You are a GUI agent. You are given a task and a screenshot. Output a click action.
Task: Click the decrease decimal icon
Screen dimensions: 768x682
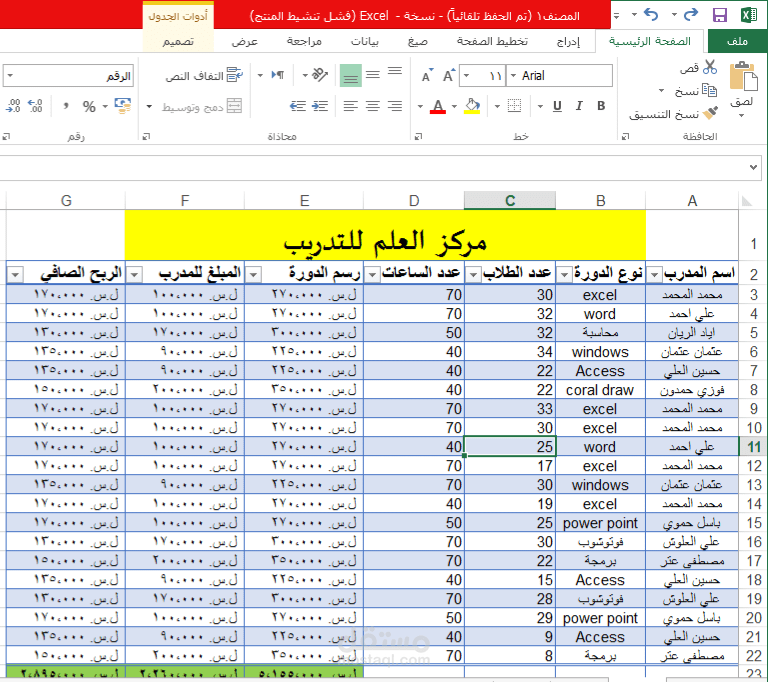pyautogui.click(x=13, y=106)
